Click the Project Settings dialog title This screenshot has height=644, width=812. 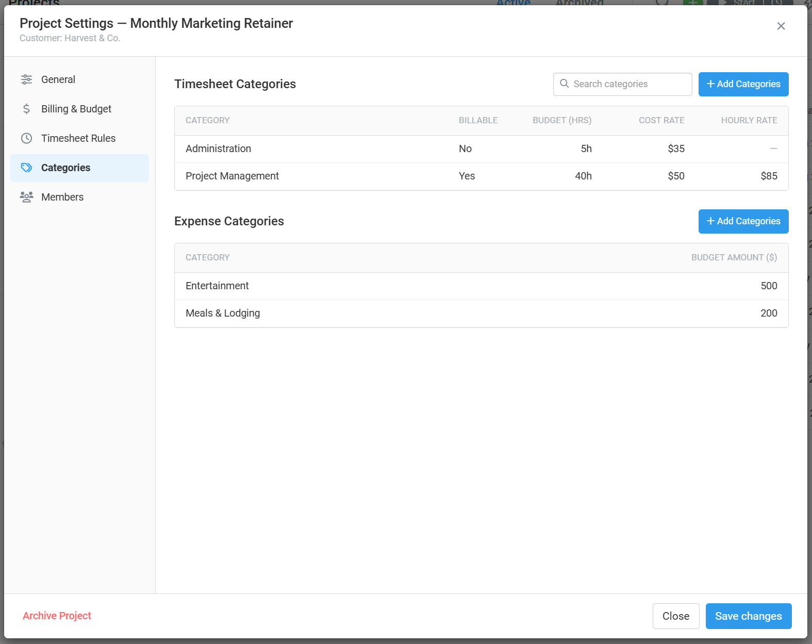tap(156, 23)
